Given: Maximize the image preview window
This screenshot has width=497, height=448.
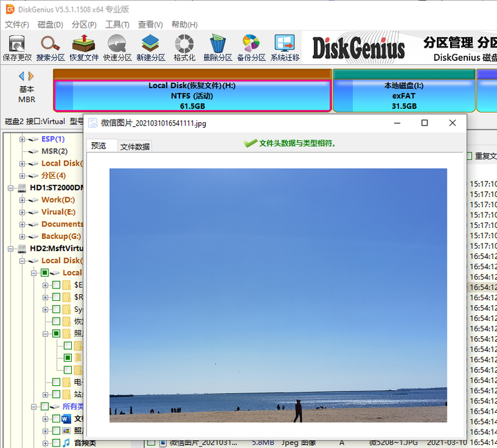Looking at the screenshot, I should point(425,123).
